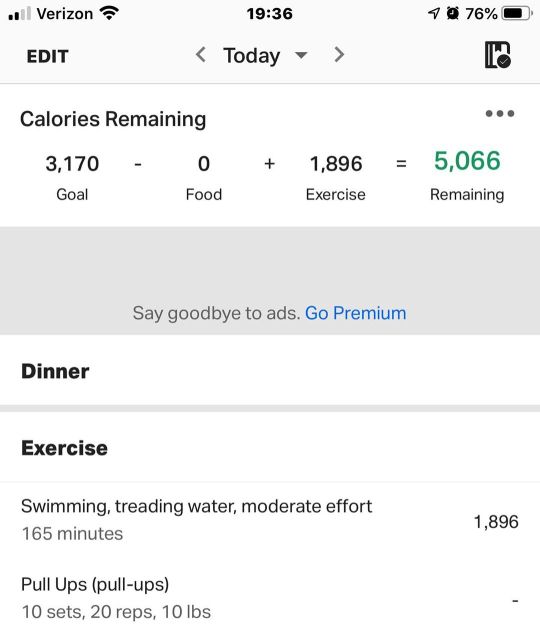The image size is (540, 635).
Task: Go to the next day arrow
Action: coord(339,55)
